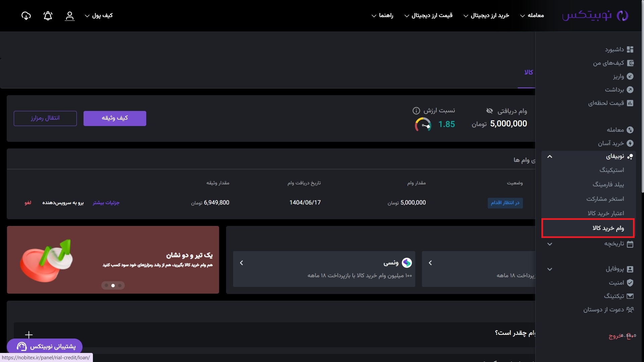This screenshot has width=644, height=362.
Task: Click the download app cloud icon
Action: (x=26, y=16)
